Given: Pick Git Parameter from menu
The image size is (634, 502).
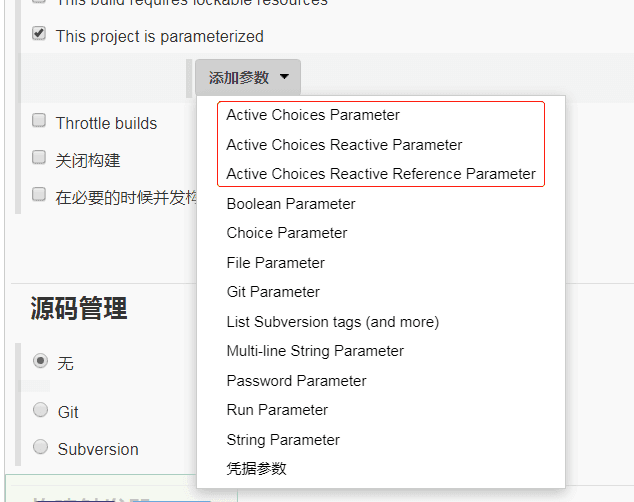Looking at the screenshot, I should point(273,292).
